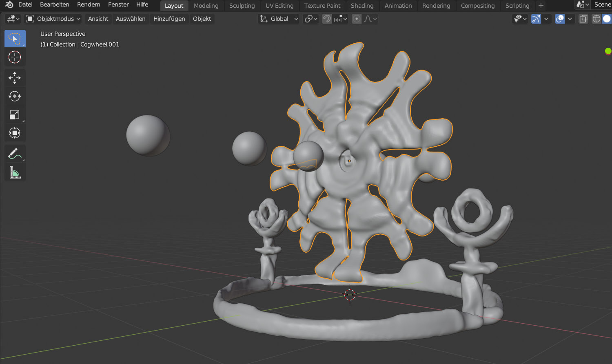
Task: Activate the Move tool
Action: tap(15, 77)
